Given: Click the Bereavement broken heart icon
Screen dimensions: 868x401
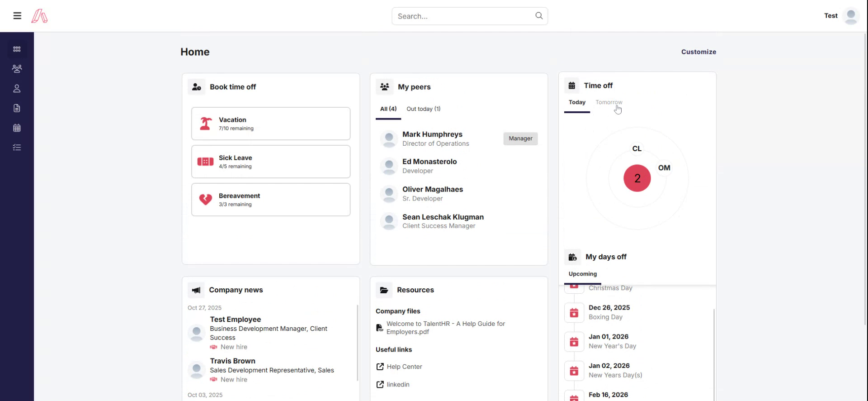Looking at the screenshot, I should click(x=206, y=200).
